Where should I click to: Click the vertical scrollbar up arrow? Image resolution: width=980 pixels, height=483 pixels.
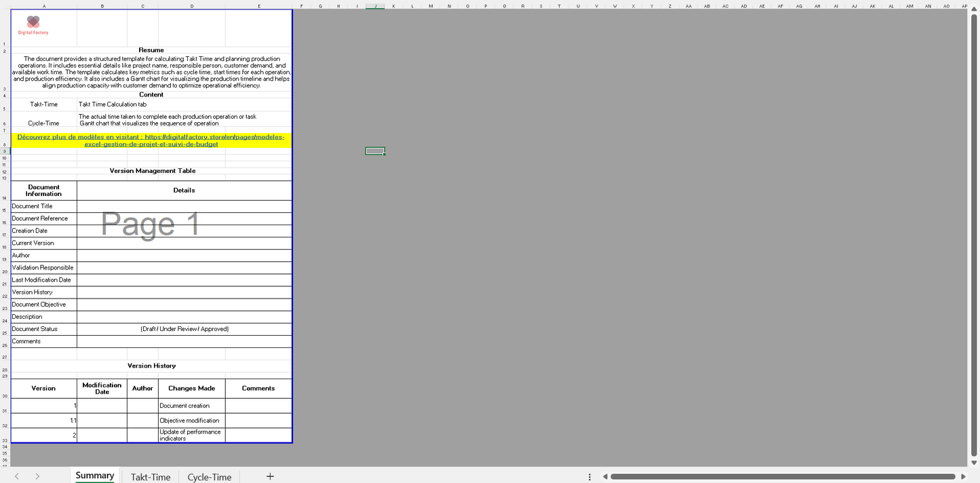(x=974, y=10)
